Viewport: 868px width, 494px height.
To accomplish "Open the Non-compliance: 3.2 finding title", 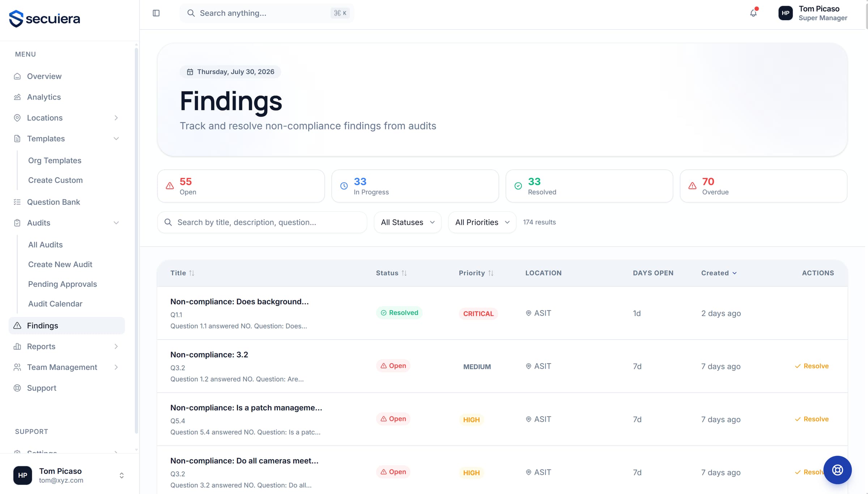I will coord(209,355).
